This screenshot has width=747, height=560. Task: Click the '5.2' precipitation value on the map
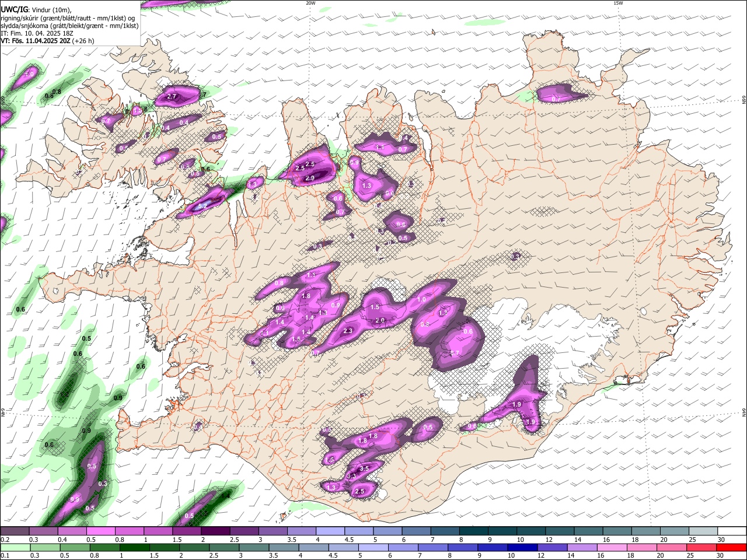pos(203,205)
